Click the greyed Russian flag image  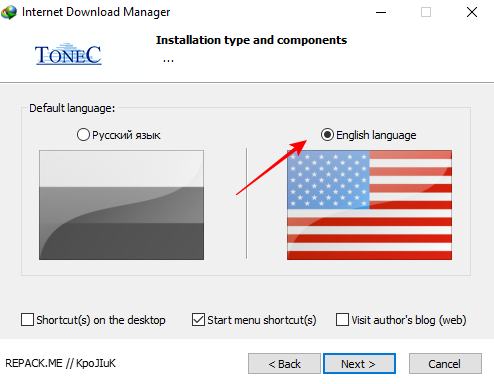[121, 205]
